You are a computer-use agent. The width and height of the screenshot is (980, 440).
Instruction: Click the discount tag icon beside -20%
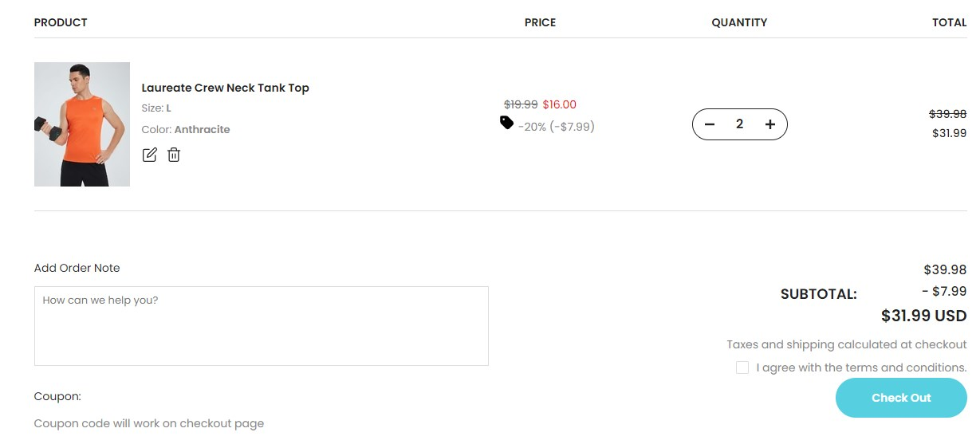[507, 123]
